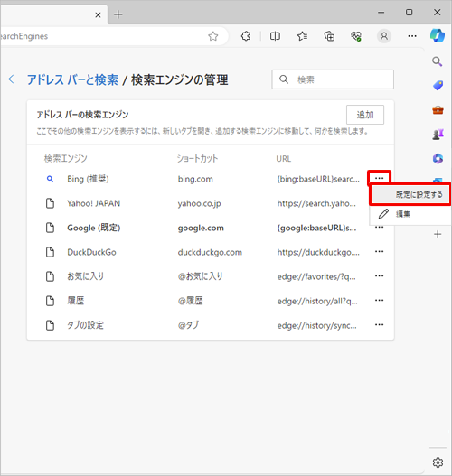Click the Yahoo! JAPAN engine name

tap(93, 203)
